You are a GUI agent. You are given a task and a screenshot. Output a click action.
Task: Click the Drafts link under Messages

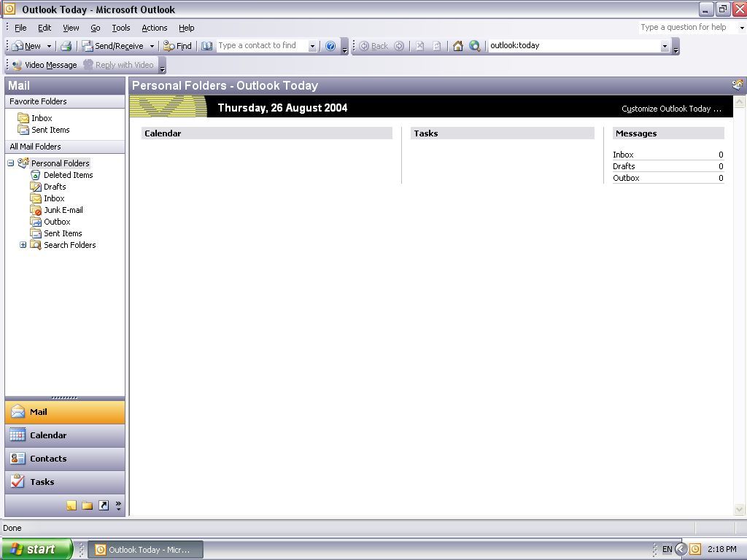pos(624,166)
